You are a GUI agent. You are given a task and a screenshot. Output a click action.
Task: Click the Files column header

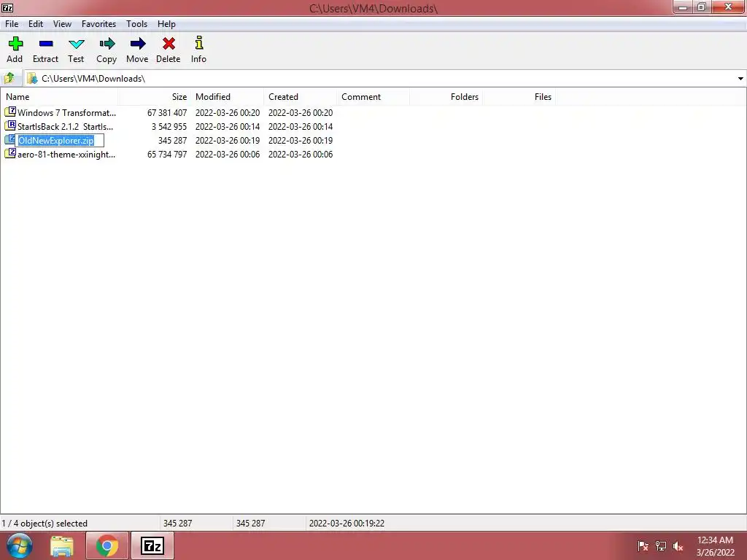[519, 97]
